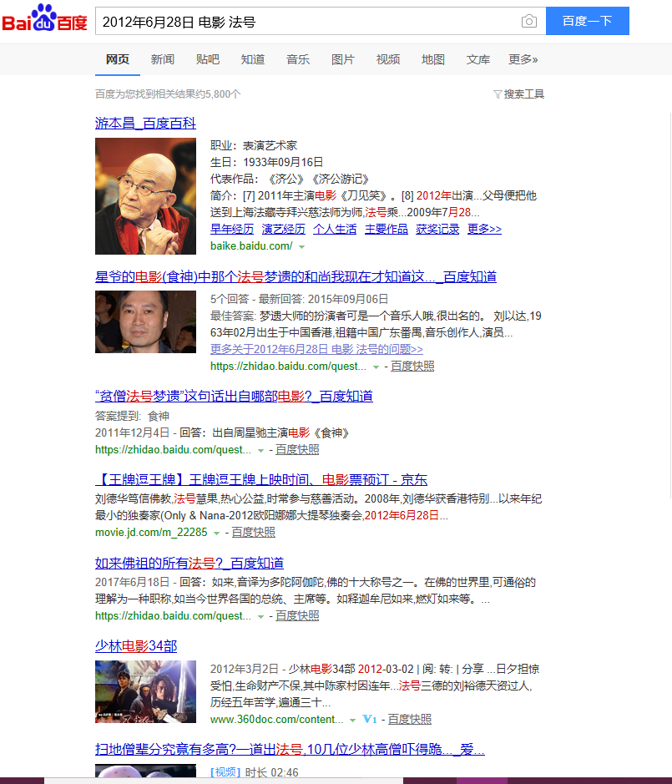672x784 pixels.
Task: Click the 更多>> link in baike result
Action: tap(484, 229)
